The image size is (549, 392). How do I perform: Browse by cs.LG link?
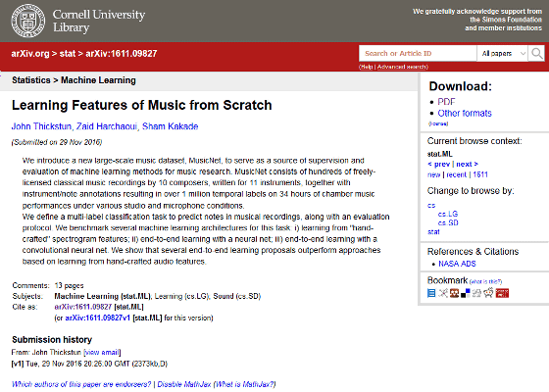447,214
